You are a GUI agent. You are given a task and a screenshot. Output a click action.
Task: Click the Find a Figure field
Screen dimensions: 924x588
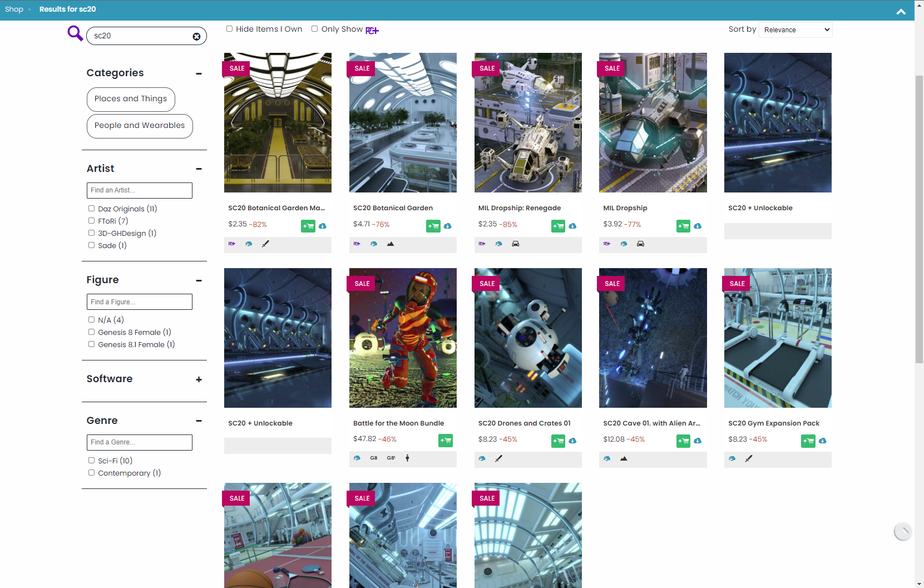(x=140, y=302)
